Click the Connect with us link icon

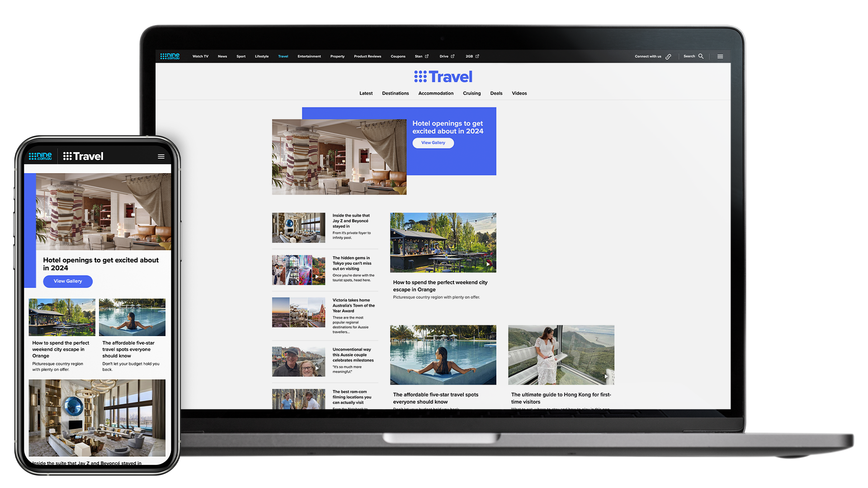[x=668, y=56]
